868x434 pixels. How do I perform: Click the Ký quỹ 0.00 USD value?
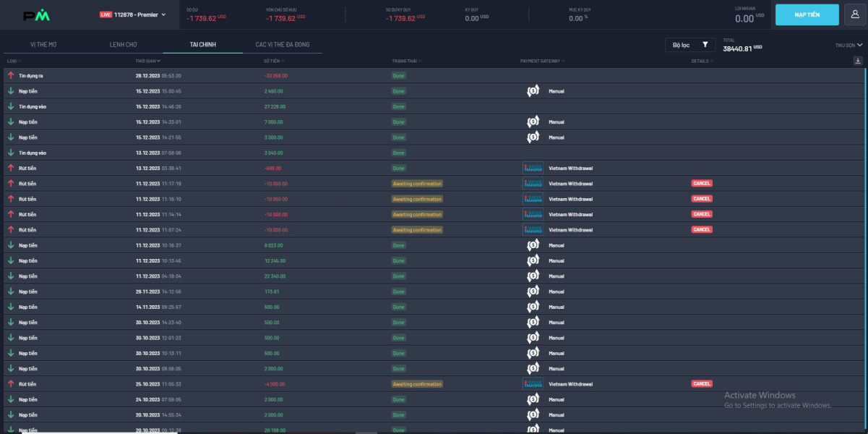point(476,18)
